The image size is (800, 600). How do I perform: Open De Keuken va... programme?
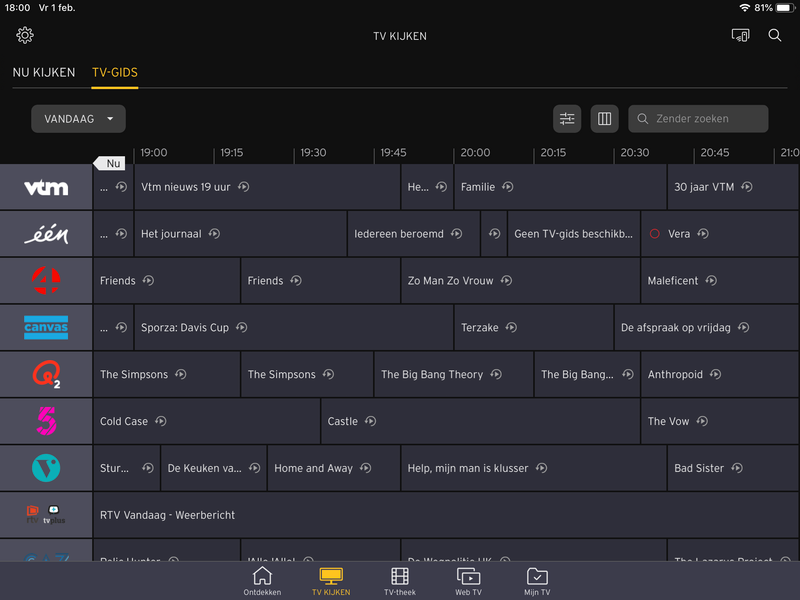(x=214, y=468)
